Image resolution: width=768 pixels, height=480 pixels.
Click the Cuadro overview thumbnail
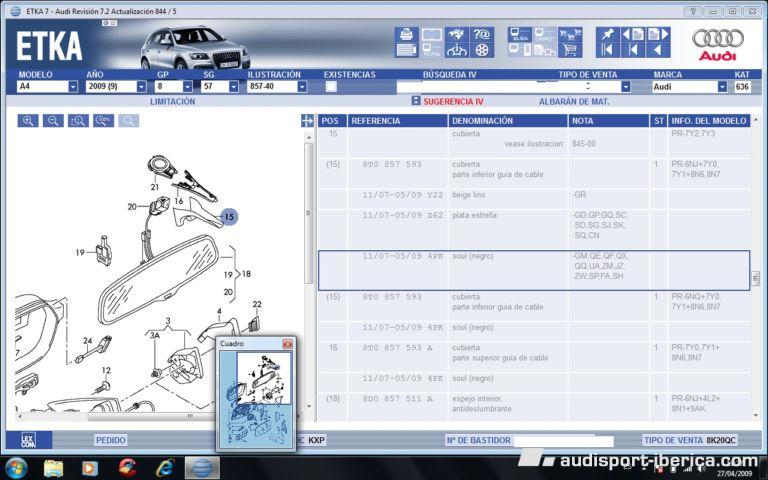(x=256, y=399)
